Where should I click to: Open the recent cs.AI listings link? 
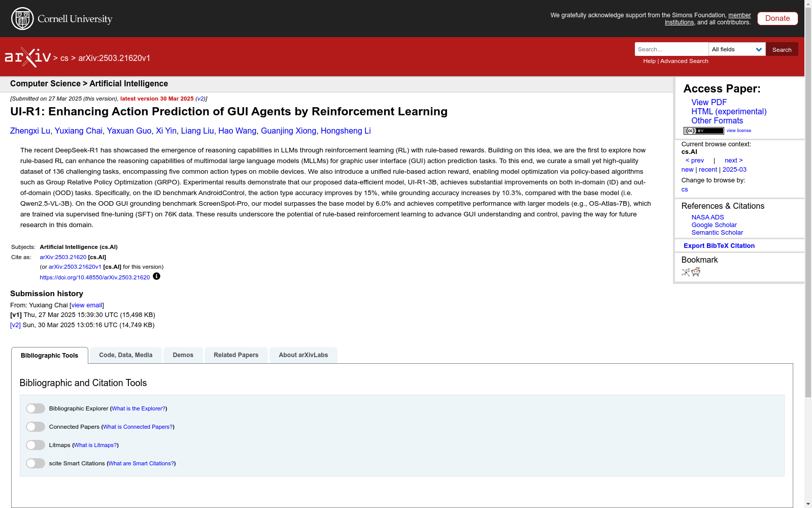(x=708, y=170)
